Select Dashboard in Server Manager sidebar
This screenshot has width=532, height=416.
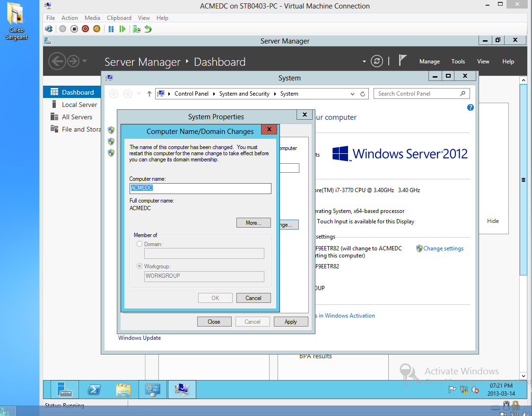tap(72, 92)
